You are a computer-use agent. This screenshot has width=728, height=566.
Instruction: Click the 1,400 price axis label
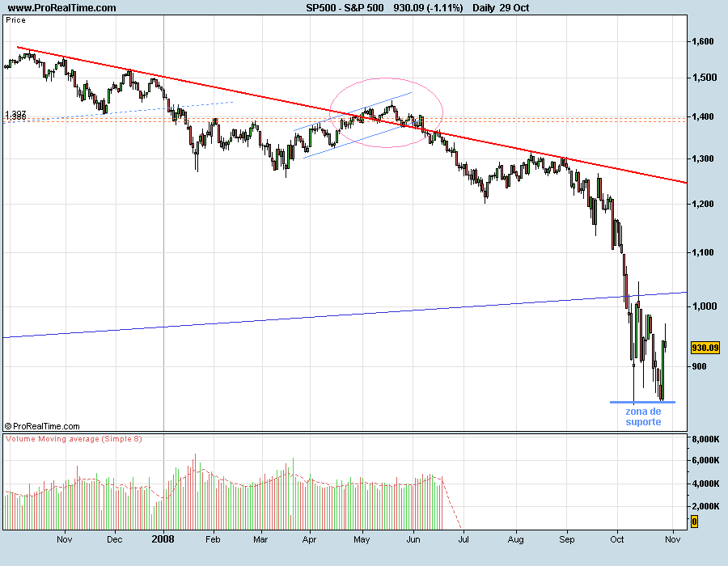(702, 116)
